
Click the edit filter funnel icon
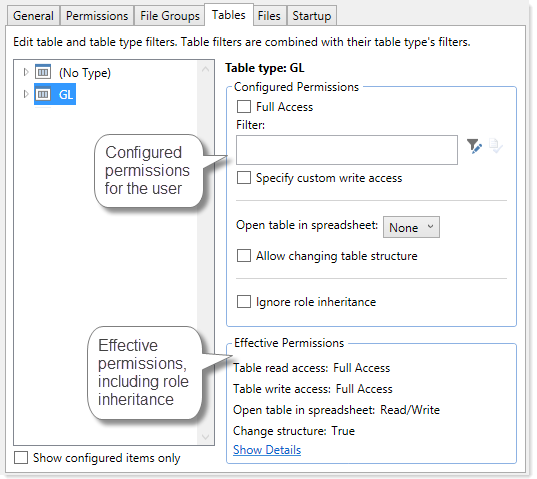[x=474, y=146]
